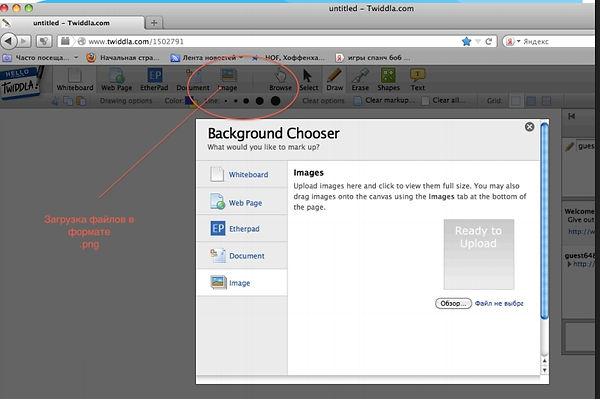This screenshot has height=399, width=600.
Task: Click the Background Chooser vertical scrollbar
Action: (x=545, y=221)
